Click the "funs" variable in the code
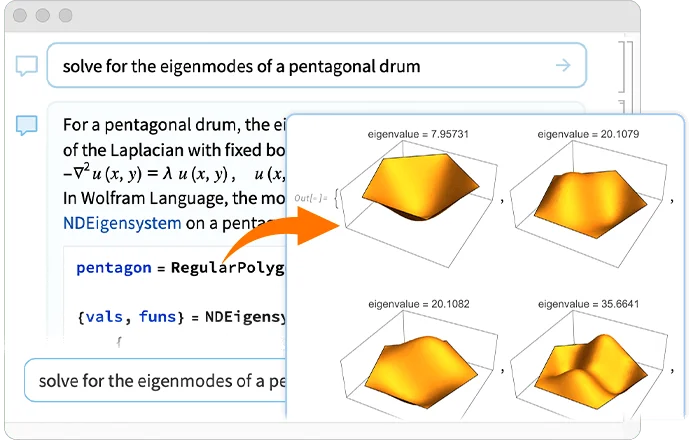Image resolution: width=700 pixels, height=440 pixels. (x=158, y=317)
